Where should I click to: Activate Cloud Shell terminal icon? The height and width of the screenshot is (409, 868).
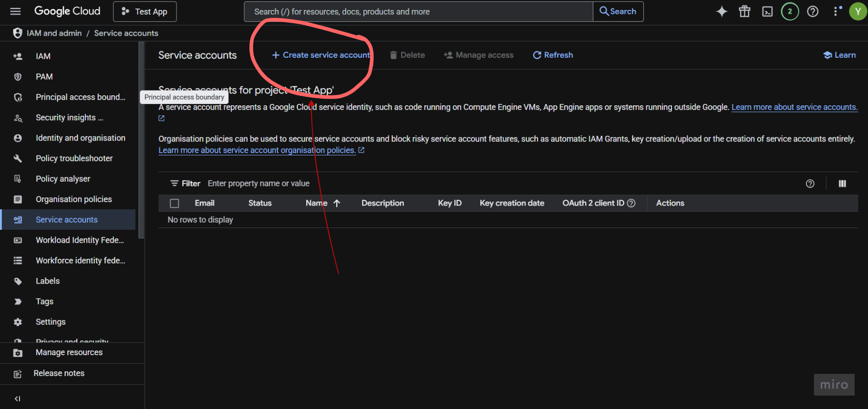coord(767,12)
